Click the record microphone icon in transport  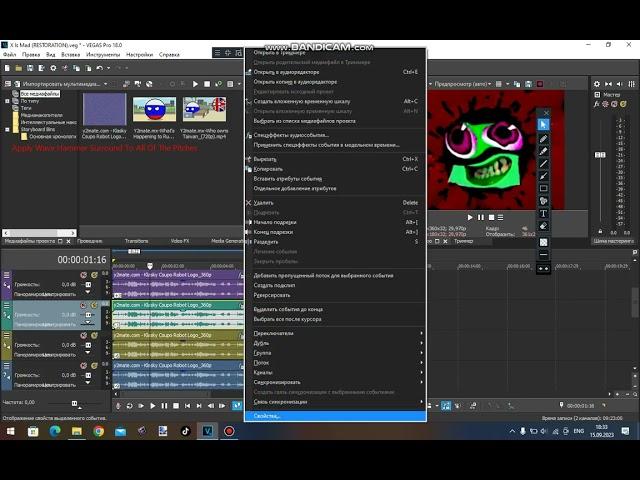tap(118, 406)
